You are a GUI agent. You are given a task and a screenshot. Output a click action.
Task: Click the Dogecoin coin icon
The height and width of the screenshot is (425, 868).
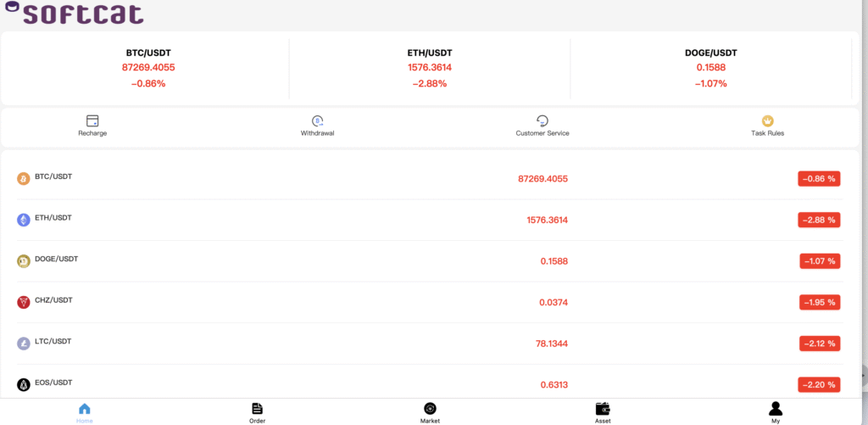point(23,261)
